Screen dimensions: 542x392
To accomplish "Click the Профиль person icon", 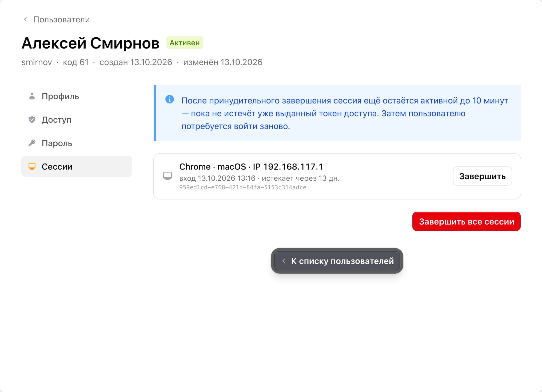I will (x=32, y=96).
